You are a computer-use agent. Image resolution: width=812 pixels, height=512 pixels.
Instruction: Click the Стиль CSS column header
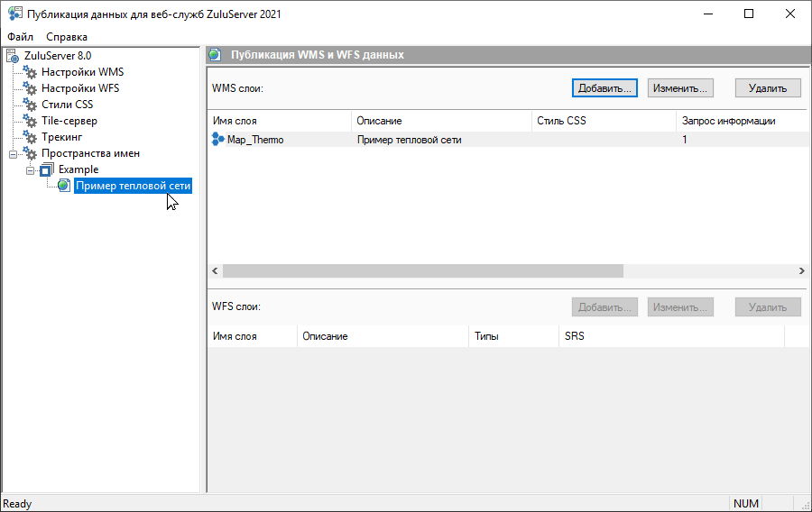602,121
